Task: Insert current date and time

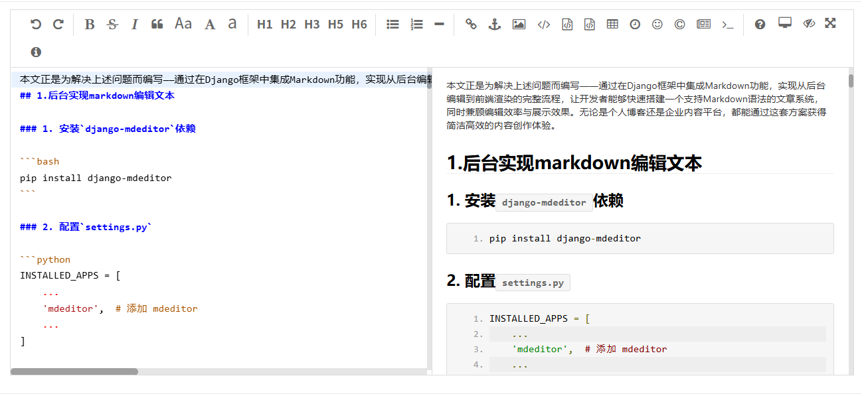Action: point(634,23)
